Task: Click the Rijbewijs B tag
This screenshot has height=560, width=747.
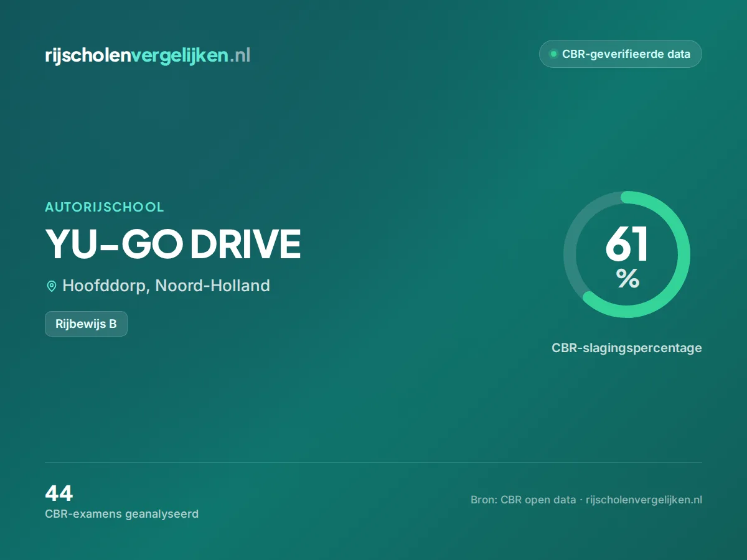Action: click(x=86, y=324)
